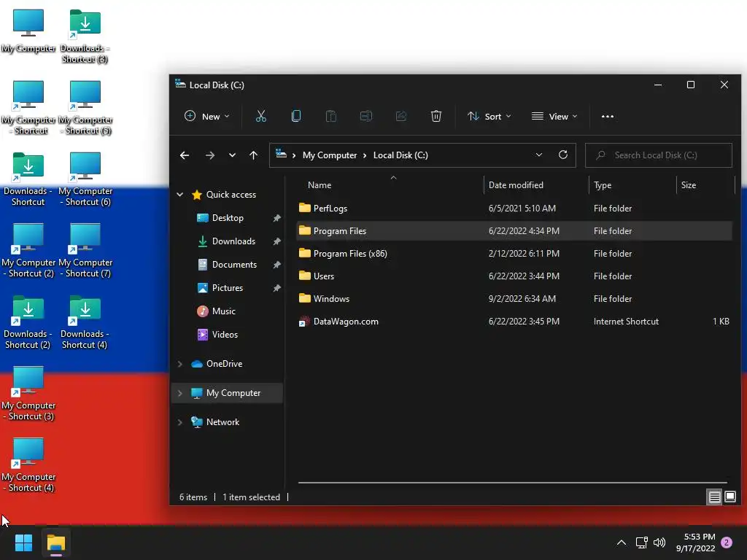Image resolution: width=747 pixels, height=560 pixels.
Task: Open recent locations dropdown chevron
Action: (232, 155)
